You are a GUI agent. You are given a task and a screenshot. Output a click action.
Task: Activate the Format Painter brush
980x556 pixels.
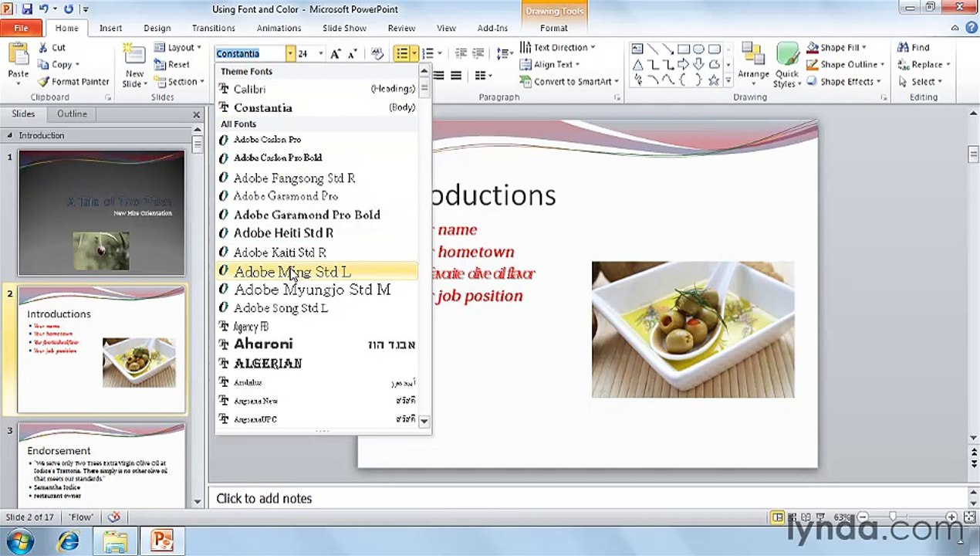click(44, 81)
